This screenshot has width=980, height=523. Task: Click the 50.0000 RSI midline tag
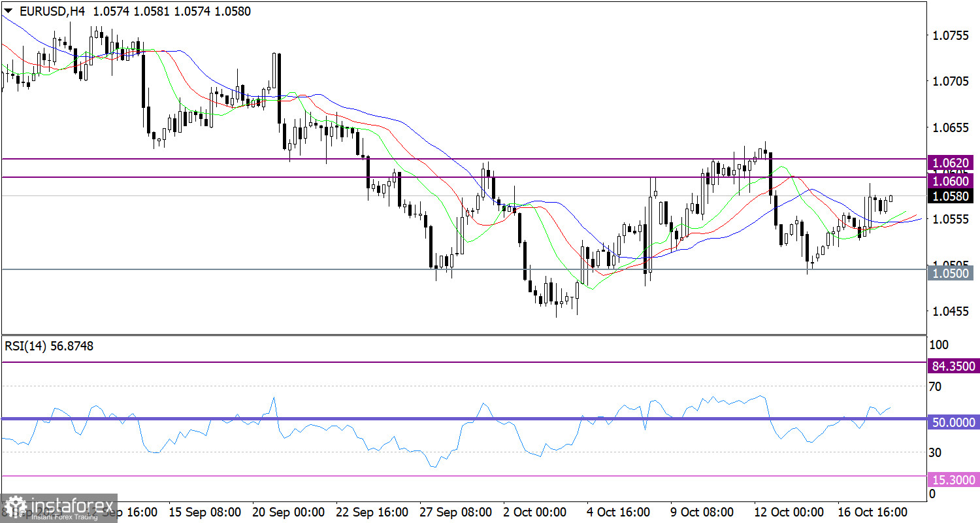953,423
